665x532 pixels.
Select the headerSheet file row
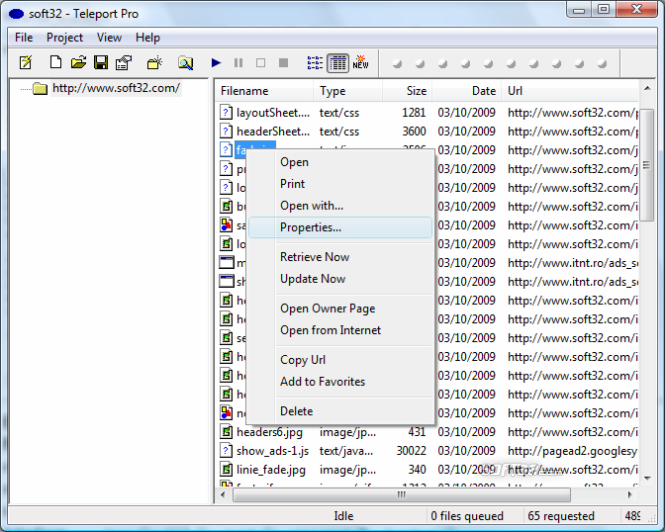coord(428,132)
